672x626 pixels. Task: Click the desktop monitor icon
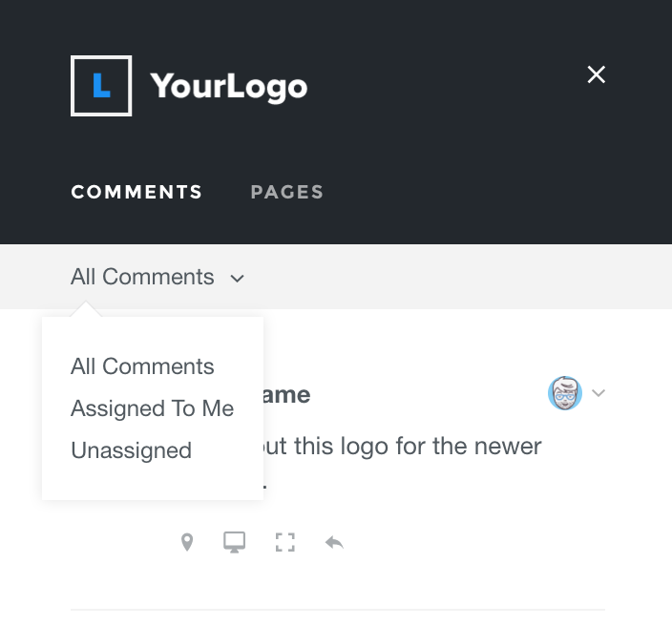coord(234,542)
